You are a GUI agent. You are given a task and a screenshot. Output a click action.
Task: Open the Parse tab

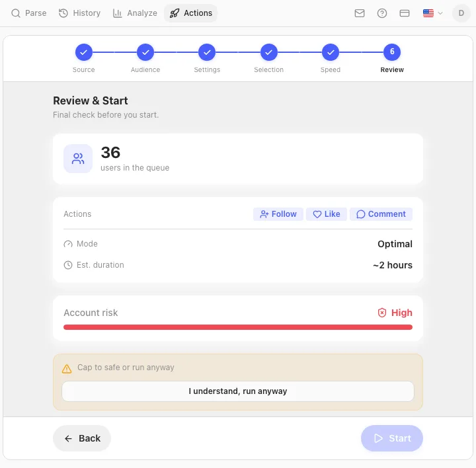[29, 13]
